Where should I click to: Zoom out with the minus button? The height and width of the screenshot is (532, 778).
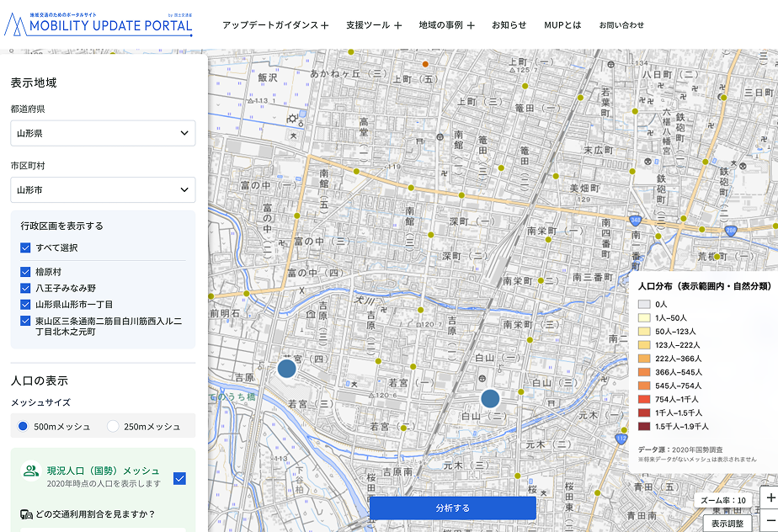pyautogui.click(x=770, y=519)
